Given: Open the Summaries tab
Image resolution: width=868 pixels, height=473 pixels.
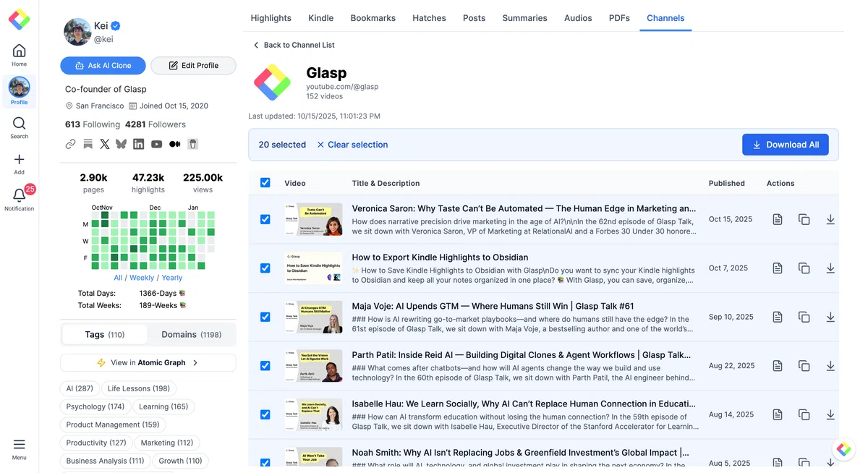Looking at the screenshot, I should pyautogui.click(x=525, y=18).
